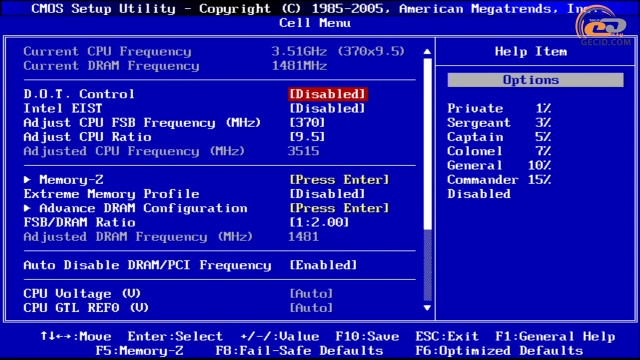
Task: Click the scrollbar up arrow
Action: tap(427, 51)
